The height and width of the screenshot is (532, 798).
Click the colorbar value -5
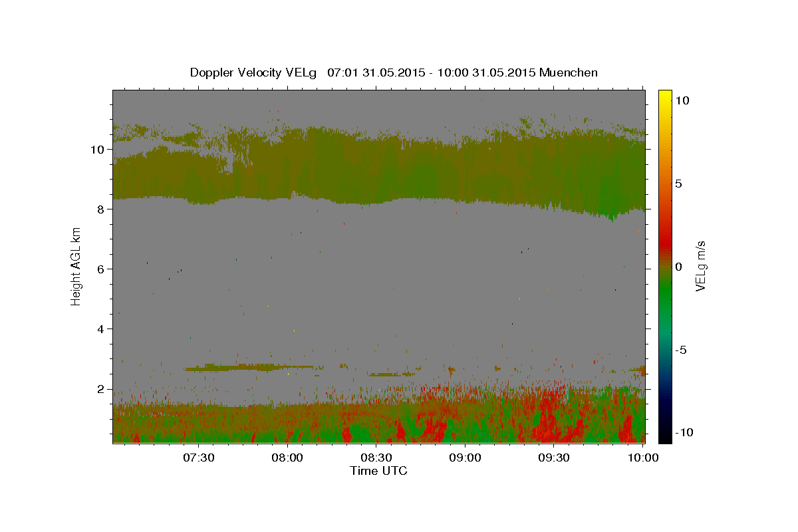pyautogui.click(x=682, y=350)
